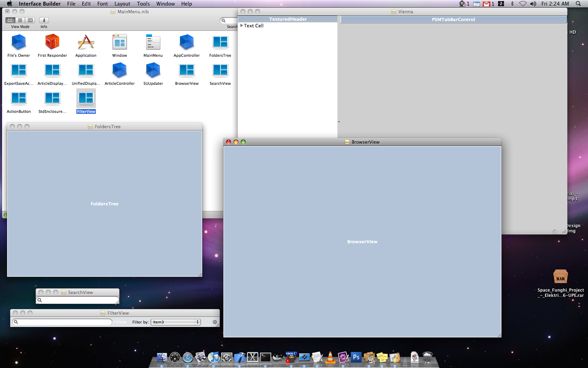Clear the FilterView search with the round button
This screenshot has height=368, width=588.
pos(215,322)
